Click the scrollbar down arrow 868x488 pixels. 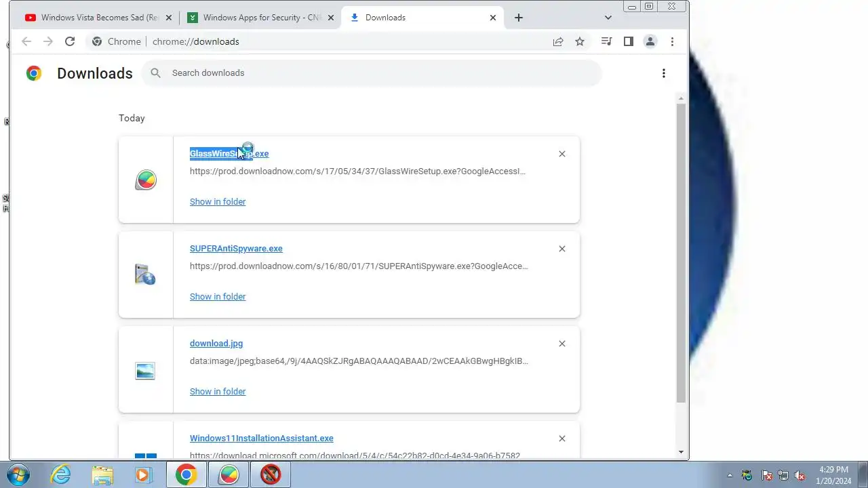tap(681, 452)
